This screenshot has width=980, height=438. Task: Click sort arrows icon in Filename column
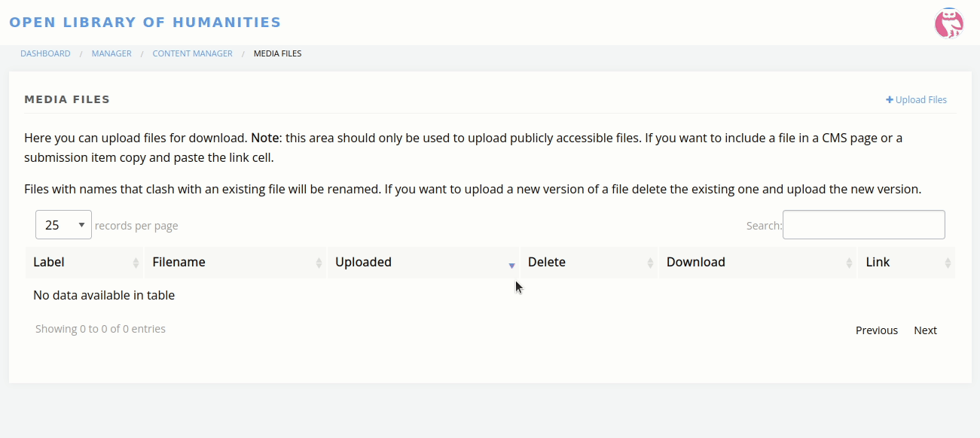coord(319,263)
